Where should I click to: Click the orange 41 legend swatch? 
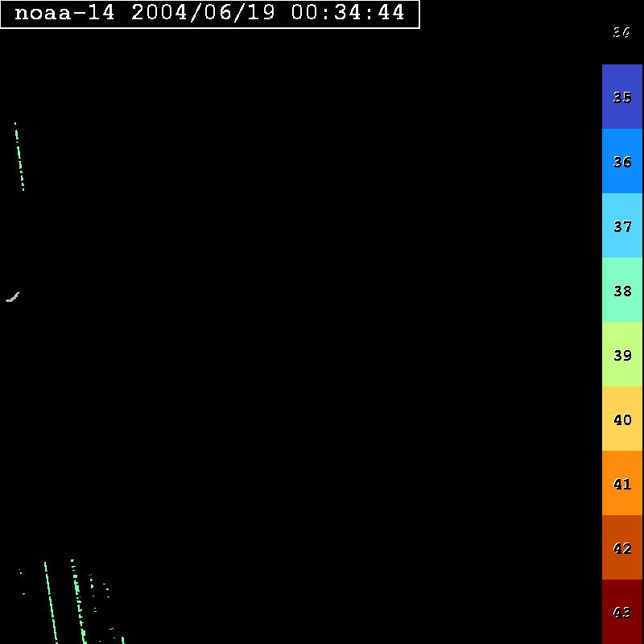pyautogui.click(x=621, y=483)
